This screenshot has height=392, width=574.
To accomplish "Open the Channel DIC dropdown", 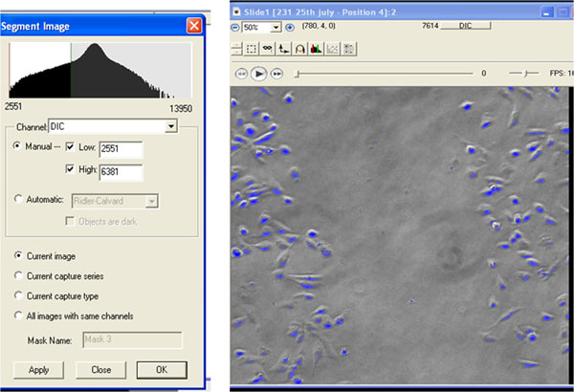I will tap(171, 125).
